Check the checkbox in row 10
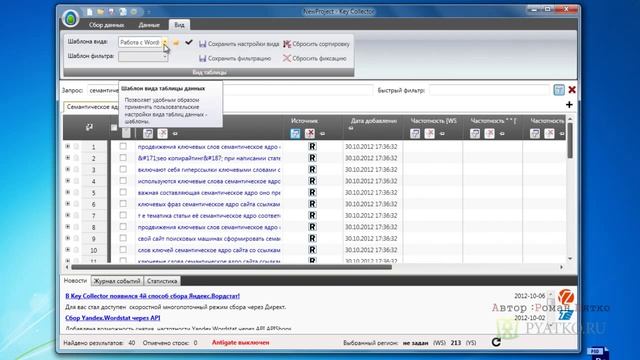This screenshot has width=640, height=360. coord(123,249)
